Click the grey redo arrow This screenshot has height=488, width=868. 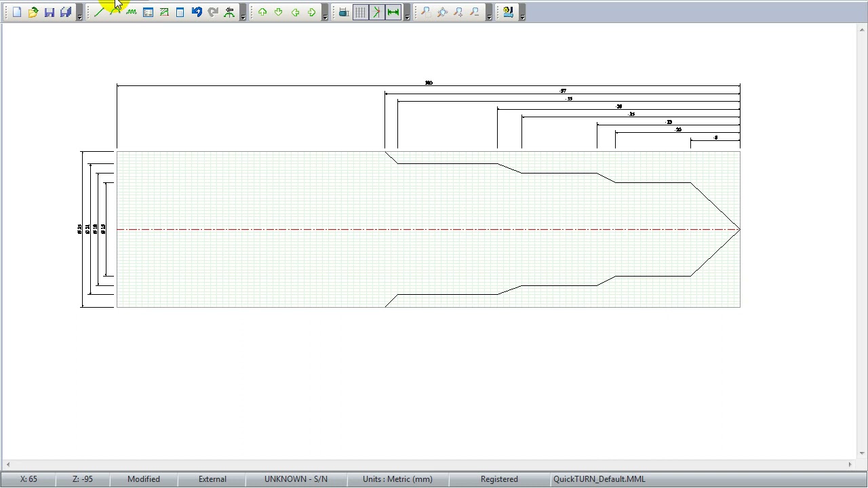coord(213,12)
